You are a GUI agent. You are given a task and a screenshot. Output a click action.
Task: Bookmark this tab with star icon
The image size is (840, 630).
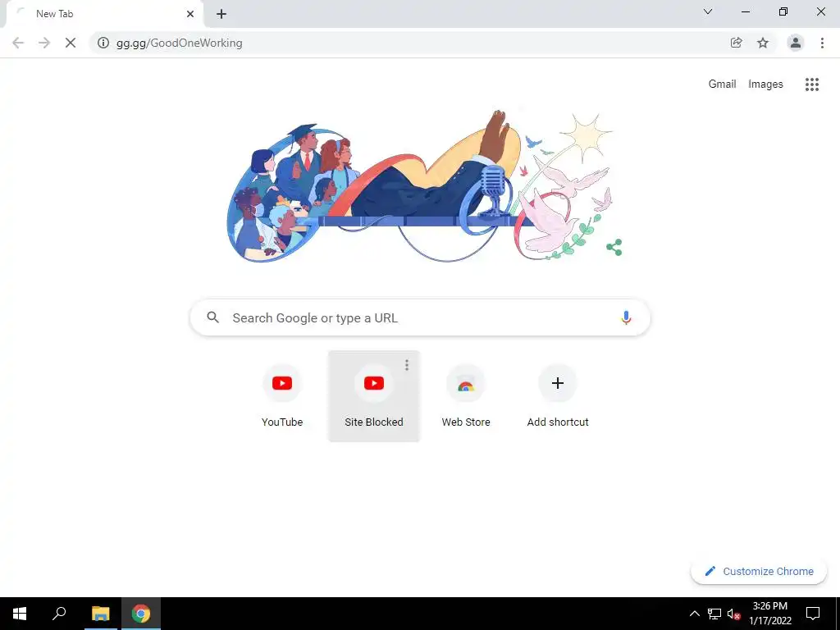pos(763,43)
